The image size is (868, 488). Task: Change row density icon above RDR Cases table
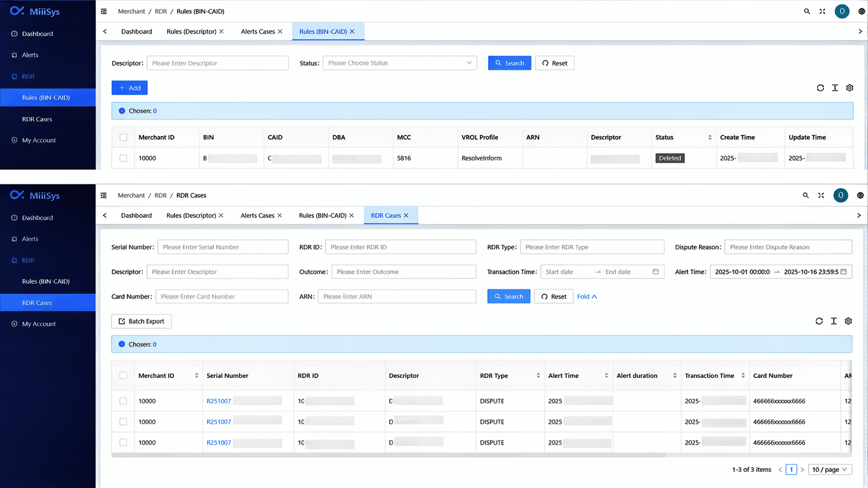click(834, 321)
